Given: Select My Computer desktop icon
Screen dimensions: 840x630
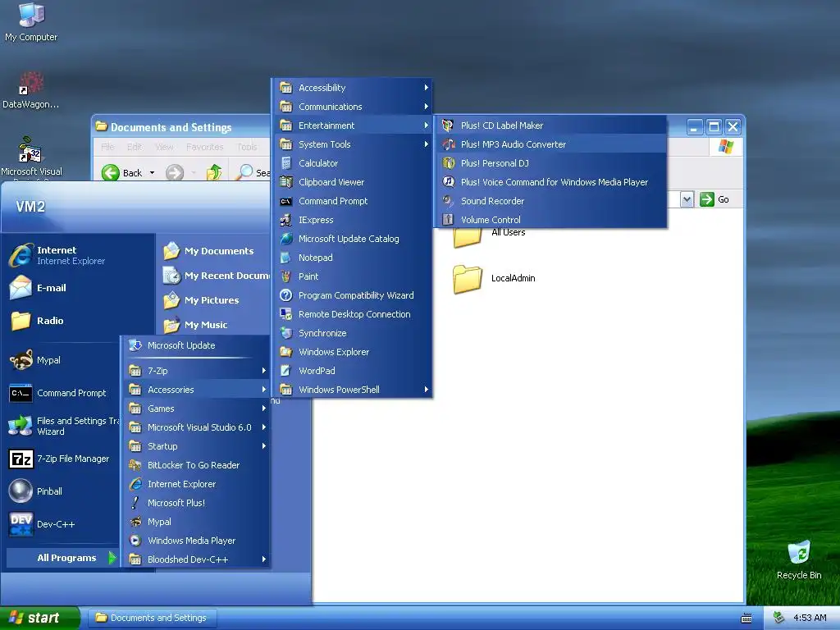Looking at the screenshot, I should click(x=31, y=22).
